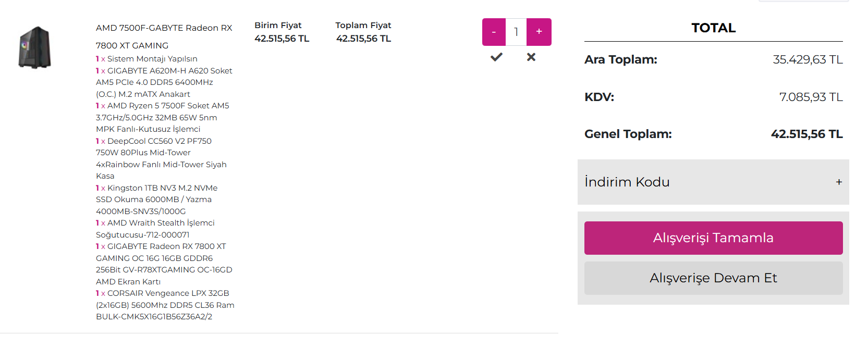Click the Alışverişi Tamamla button

click(713, 238)
